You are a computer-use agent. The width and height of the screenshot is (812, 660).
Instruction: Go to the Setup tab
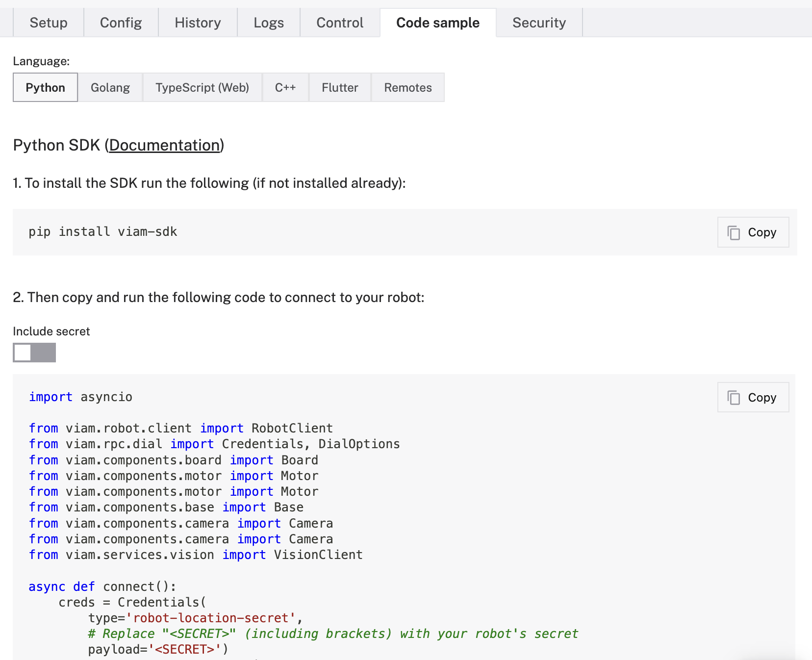[x=48, y=22]
